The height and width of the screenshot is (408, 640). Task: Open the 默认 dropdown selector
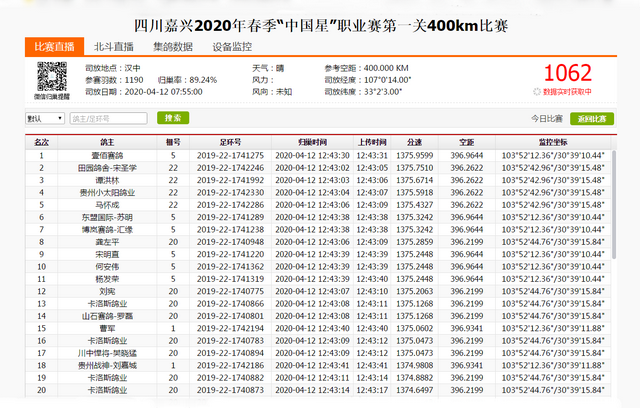click(46, 118)
